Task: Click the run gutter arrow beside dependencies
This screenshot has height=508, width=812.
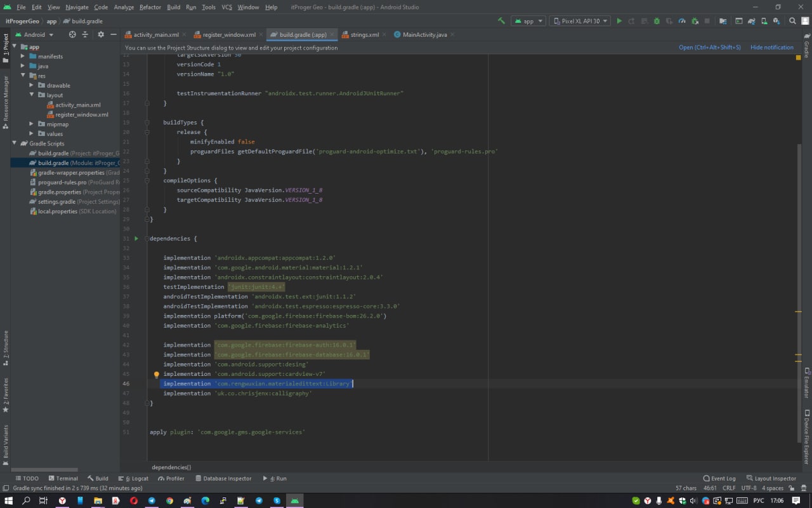Action: pyautogui.click(x=136, y=238)
